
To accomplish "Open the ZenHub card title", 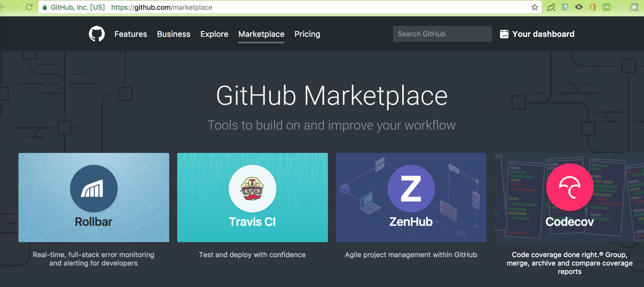I will tap(411, 222).
